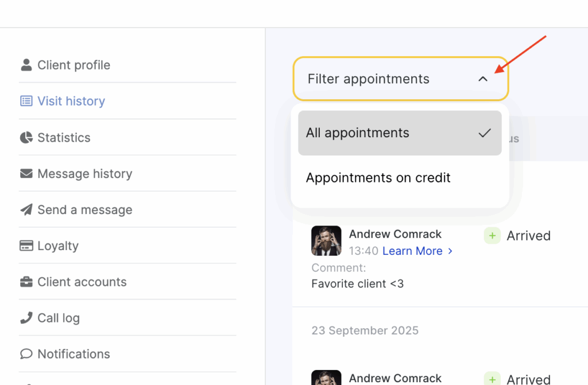Click the Notifications speech bubble icon
The height and width of the screenshot is (385, 588).
(26, 354)
